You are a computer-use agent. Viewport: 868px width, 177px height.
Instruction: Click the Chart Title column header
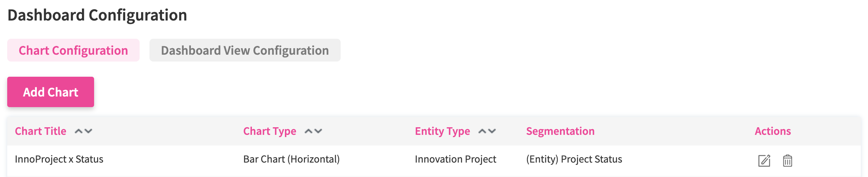point(41,131)
